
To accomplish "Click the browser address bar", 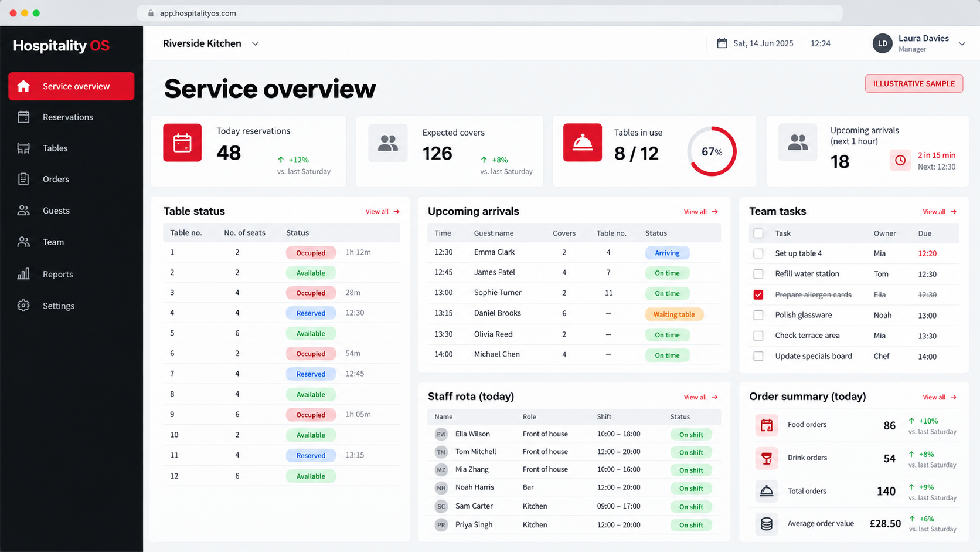I will [x=490, y=13].
